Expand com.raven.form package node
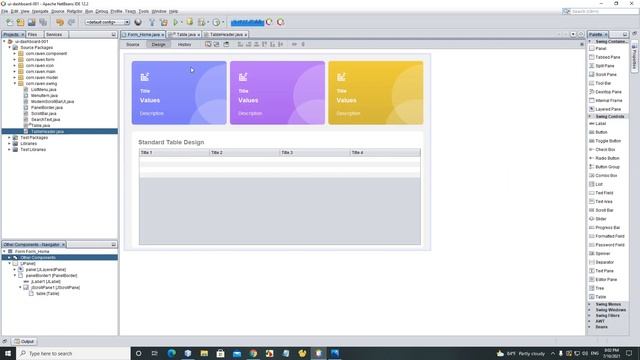 (15, 60)
